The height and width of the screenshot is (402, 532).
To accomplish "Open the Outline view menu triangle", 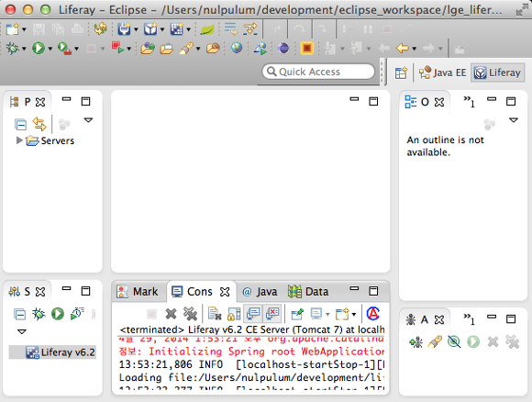I will (514, 120).
